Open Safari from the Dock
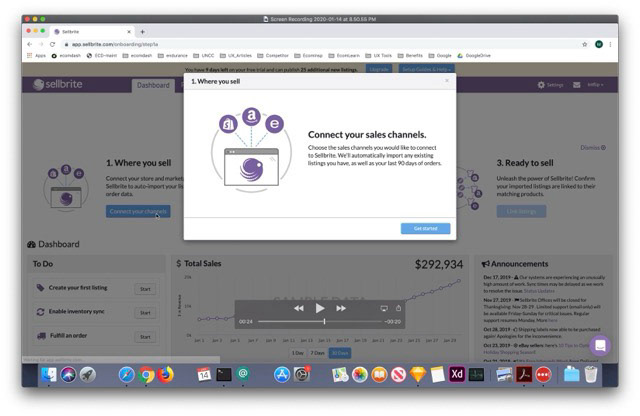 (x=127, y=374)
